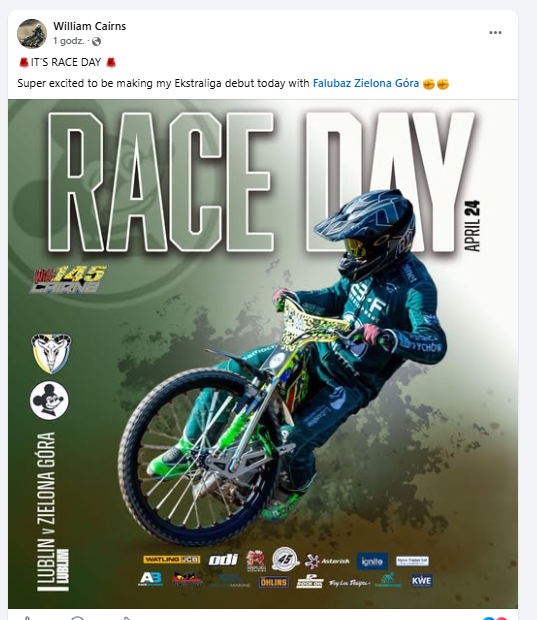Open the William Cairns profile name link
The width and height of the screenshot is (537, 620).
(89, 26)
